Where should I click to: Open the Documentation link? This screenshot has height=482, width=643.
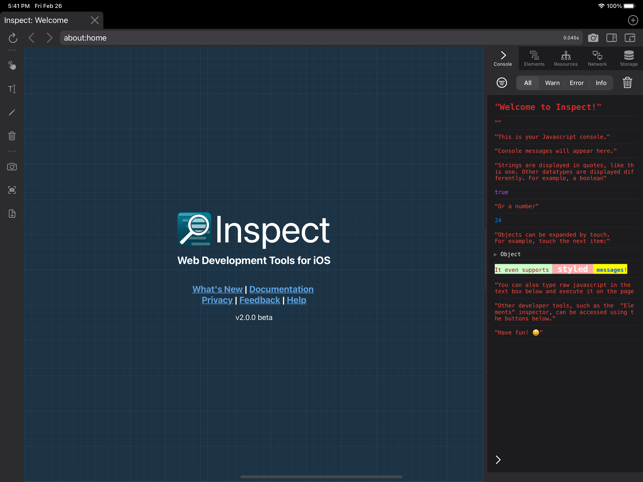[281, 289]
